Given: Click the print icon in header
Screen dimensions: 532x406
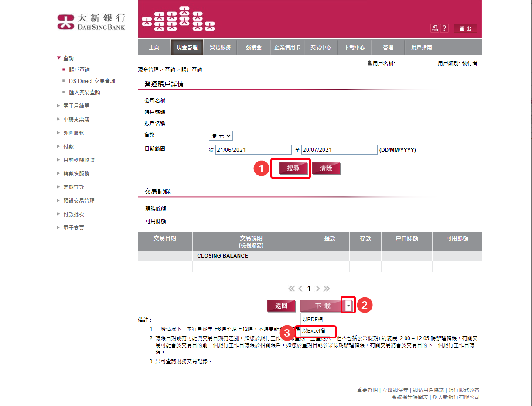Looking at the screenshot, I should [434, 28].
